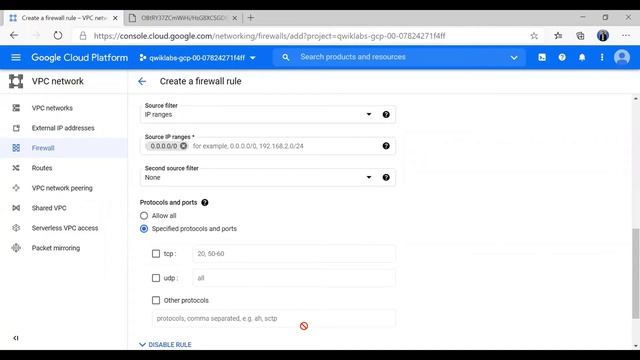Click the Shared VPC sidebar icon
The image size is (640, 360).
[x=16, y=208]
